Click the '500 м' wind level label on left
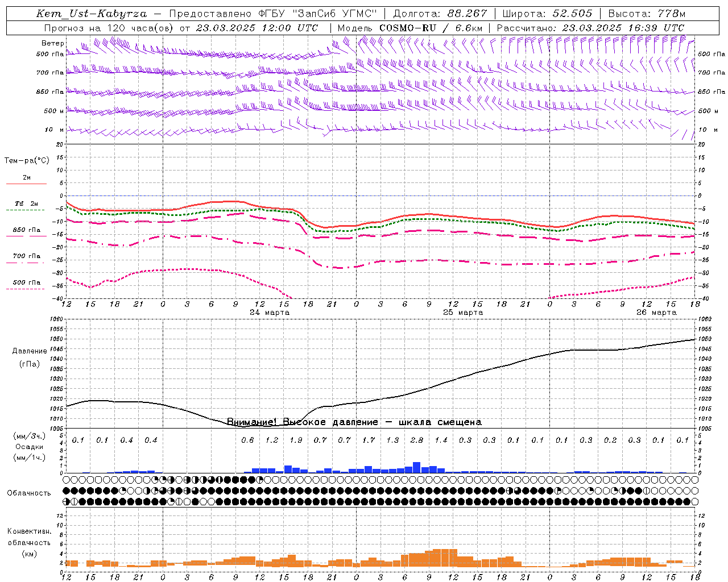Image resolution: width=728 pixels, height=582 pixels. pyautogui.click(x=54, y=111)
